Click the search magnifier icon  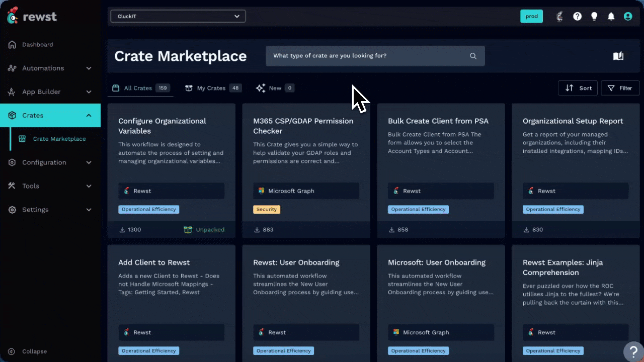[x=473, y=56]
